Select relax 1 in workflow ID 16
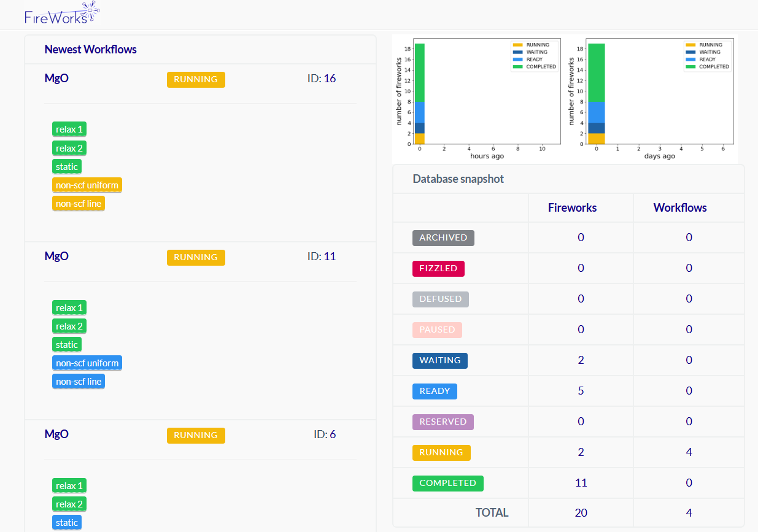Image resolution: width=758 pixels, height=532 pixels. pyautogui.click(x=69, y=129)
